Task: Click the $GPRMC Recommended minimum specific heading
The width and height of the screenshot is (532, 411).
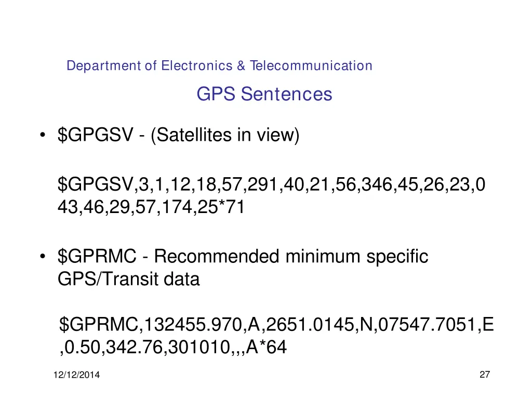Action: tap(243, 256)
